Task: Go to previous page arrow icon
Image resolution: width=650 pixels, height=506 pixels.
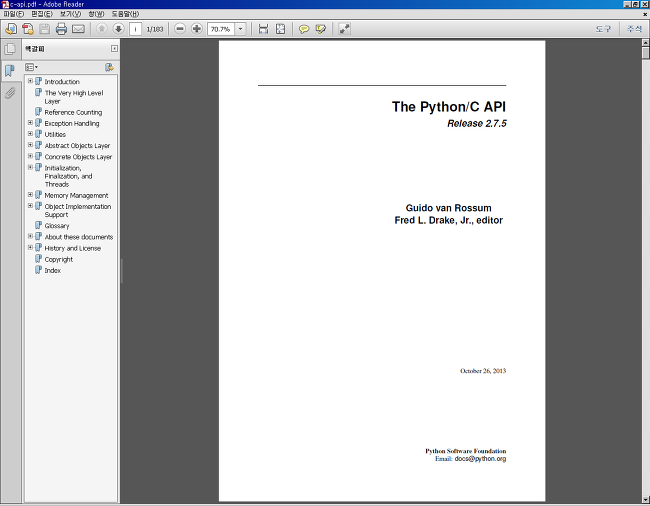Action: (x=102, y=29)
